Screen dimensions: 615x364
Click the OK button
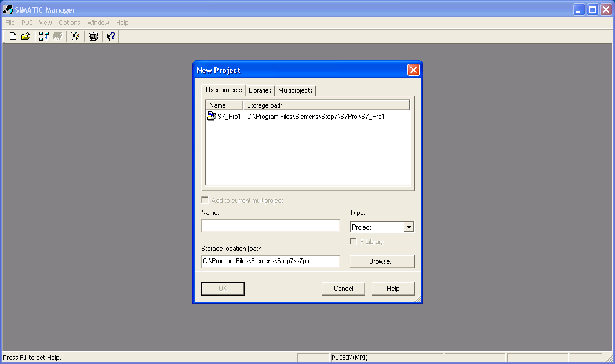(223, 289)
